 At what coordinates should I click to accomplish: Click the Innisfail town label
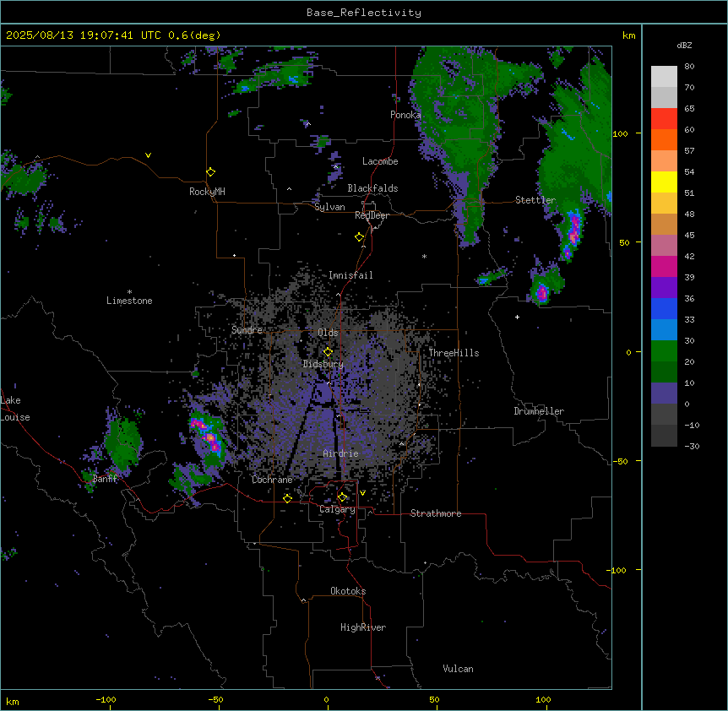coord(350,275)
